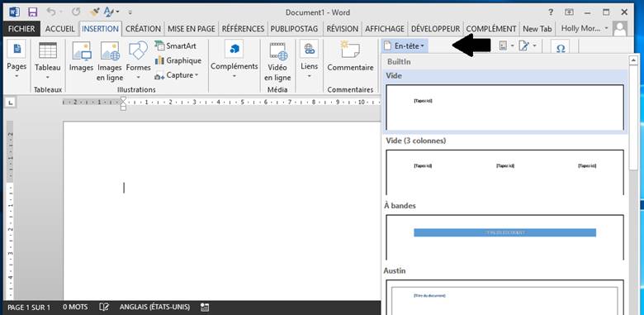The height and width of the screenshot is (315, 644).
Task: Switch to the DÉVELOPPEUR tab
Action: (x=436, y=29)
